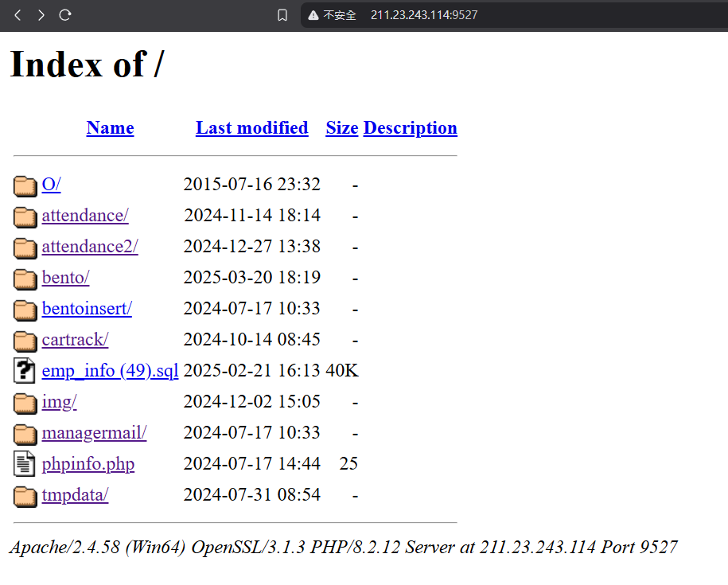
Task: Click the unknown-file icon beside emp_info (49).sql
Action: pyautogui.click(x=24, y=371)
